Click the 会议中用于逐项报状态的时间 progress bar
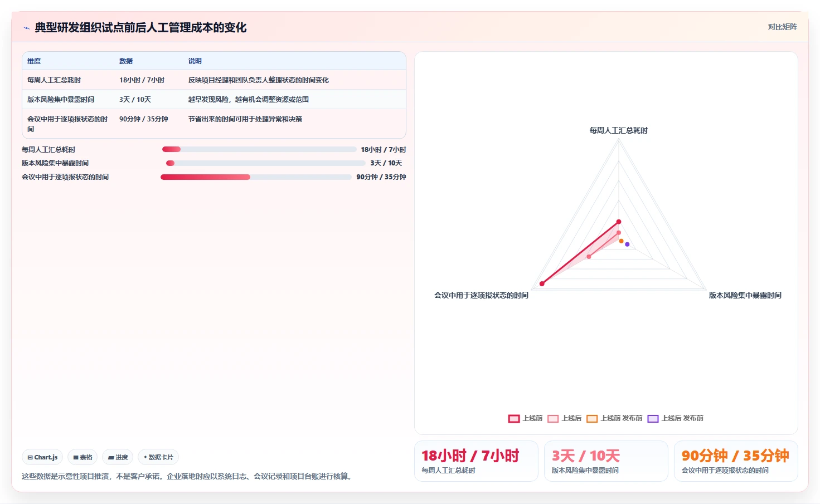Screen dimensions: 820x504 [256, 177]
